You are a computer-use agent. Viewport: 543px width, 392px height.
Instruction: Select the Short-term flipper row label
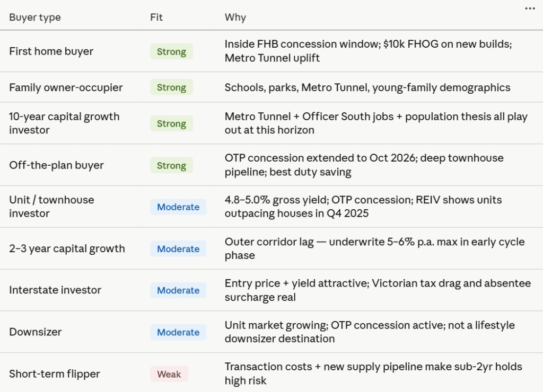[55, 374]
